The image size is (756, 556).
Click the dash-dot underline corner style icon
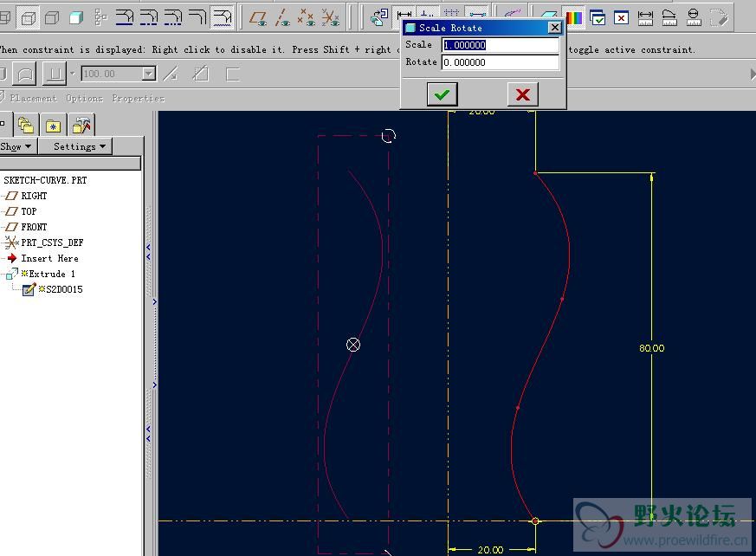(x=148, y=17)
